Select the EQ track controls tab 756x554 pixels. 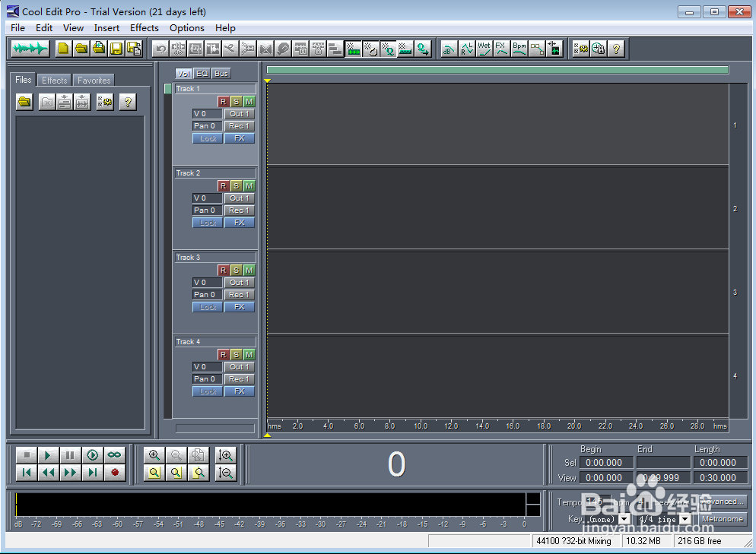(202, 73)
